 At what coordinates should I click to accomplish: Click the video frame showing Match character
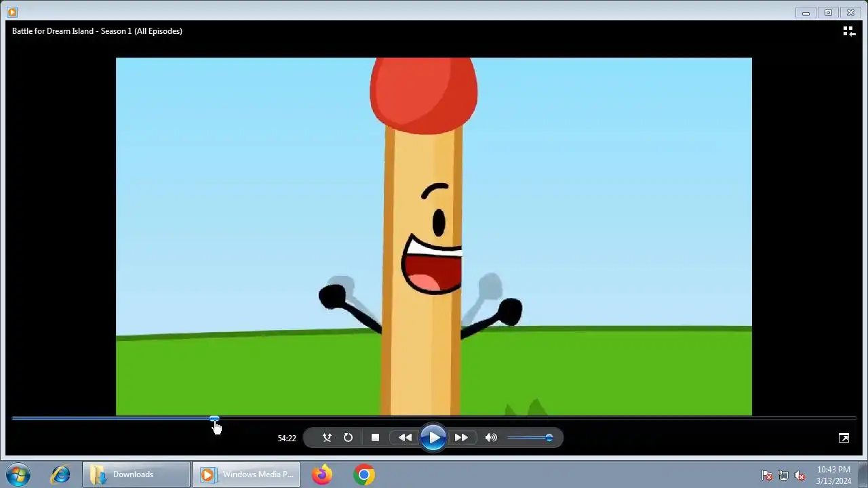tap(434, 237)
